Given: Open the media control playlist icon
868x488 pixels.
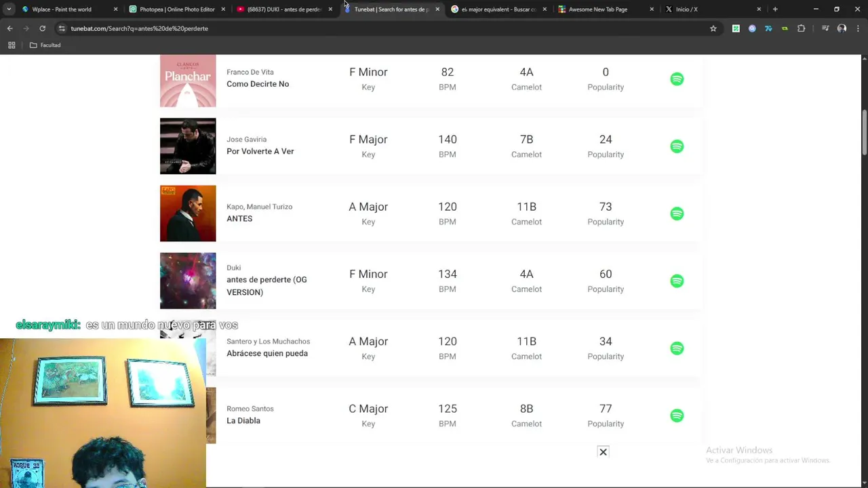Looking at the screenshot, I should point(825,28).
